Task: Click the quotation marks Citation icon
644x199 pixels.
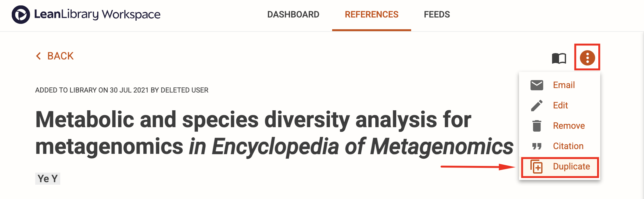Action: click(537, 146)
